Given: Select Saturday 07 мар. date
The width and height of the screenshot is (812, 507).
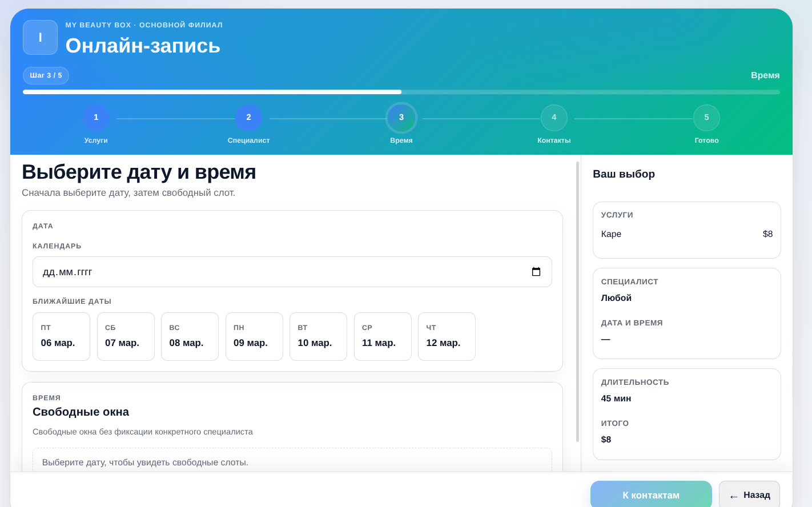Looking at the screenshot, I should click(x=126, y=336).
